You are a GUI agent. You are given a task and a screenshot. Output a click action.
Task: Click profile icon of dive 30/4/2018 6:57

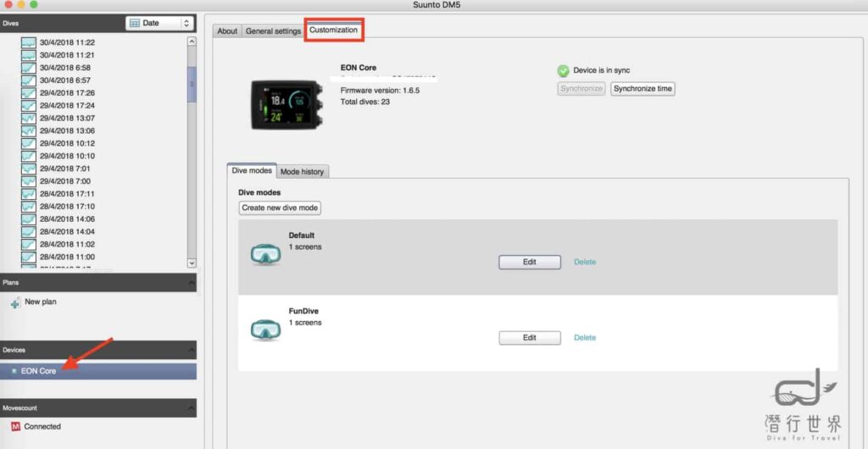pyautogui.click(x=29, y=80)
